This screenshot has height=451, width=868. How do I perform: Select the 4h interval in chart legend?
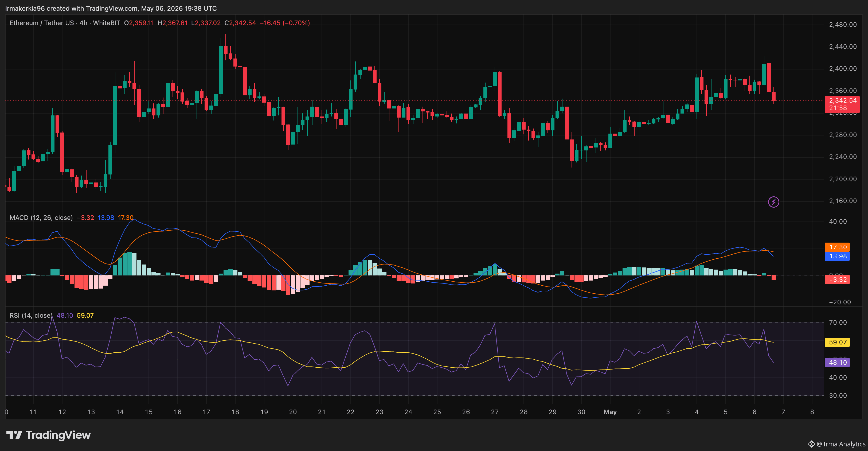[84, 23]
